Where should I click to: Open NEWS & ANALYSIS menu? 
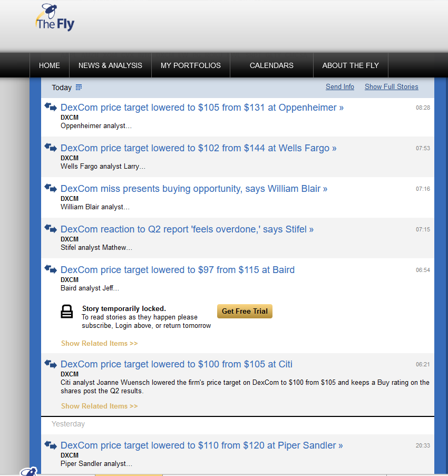pos(110,65)
